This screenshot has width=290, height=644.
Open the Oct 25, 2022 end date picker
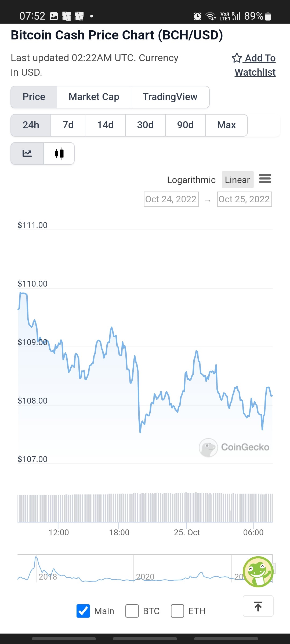click(x=244, y=199)
